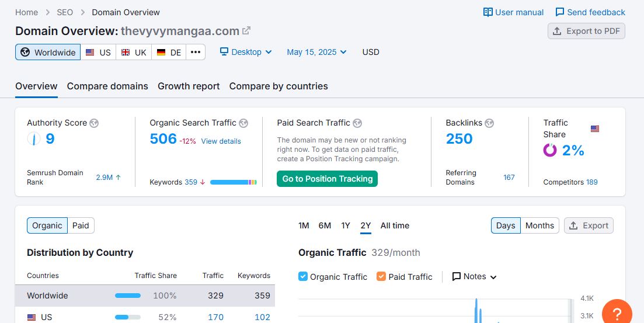
Task: Open Semrush Domain Rank 2.9M link
Action: click(x=105, y=178)
